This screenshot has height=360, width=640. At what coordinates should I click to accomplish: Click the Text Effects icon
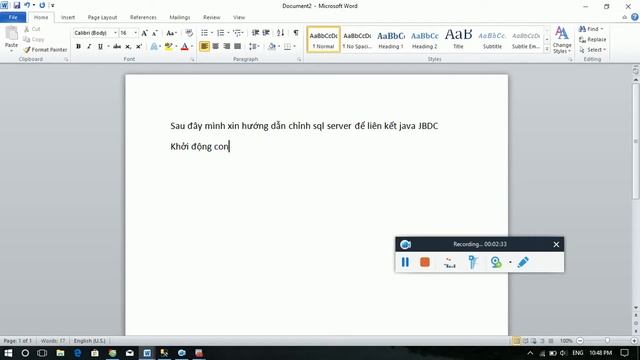154,47
